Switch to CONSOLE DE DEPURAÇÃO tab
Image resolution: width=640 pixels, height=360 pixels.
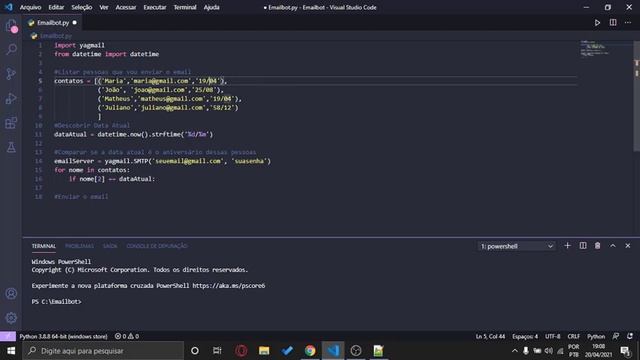[x=157, y=246]
